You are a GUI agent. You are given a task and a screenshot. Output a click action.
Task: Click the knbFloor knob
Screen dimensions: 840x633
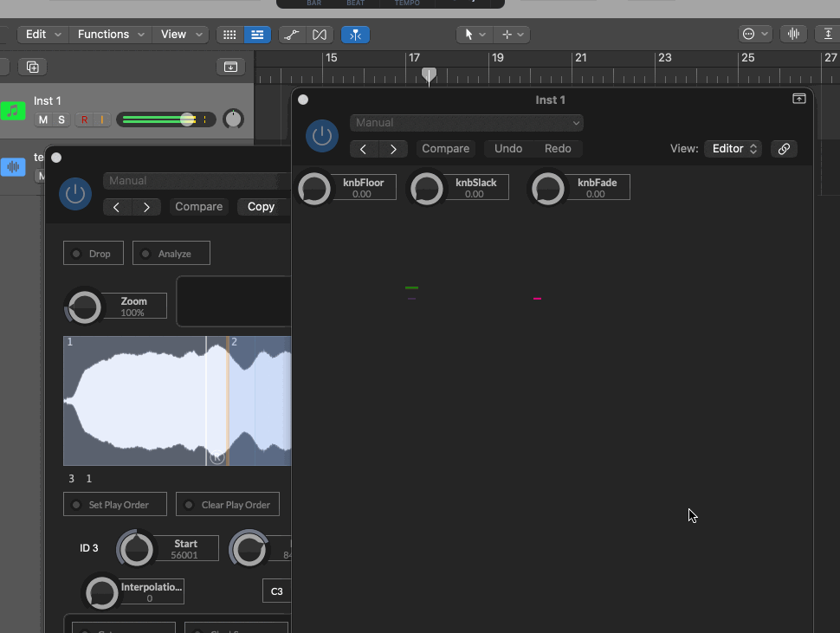(x=314, y=189)
